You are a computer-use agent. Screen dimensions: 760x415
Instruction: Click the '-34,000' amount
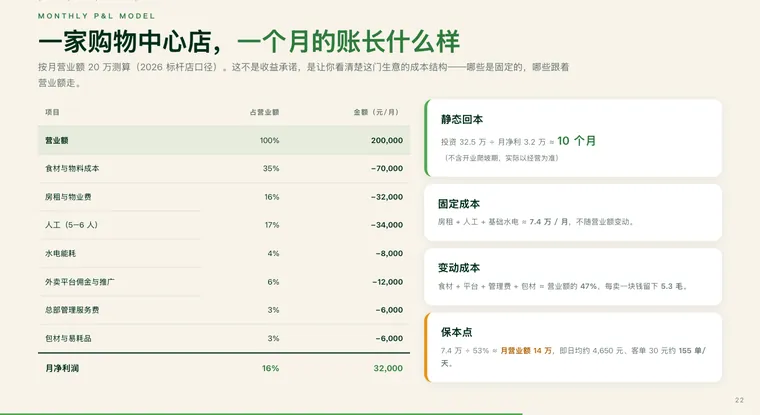pos(387,225)
